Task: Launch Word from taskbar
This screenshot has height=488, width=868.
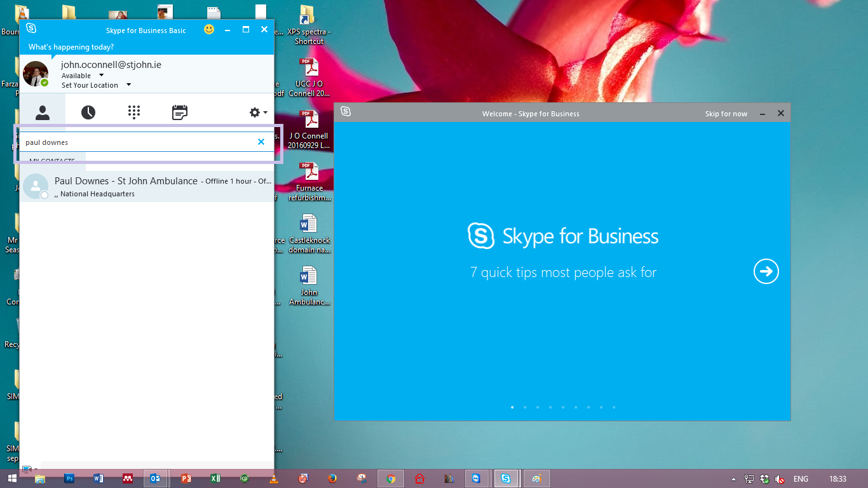Action: tap(98, 478)
